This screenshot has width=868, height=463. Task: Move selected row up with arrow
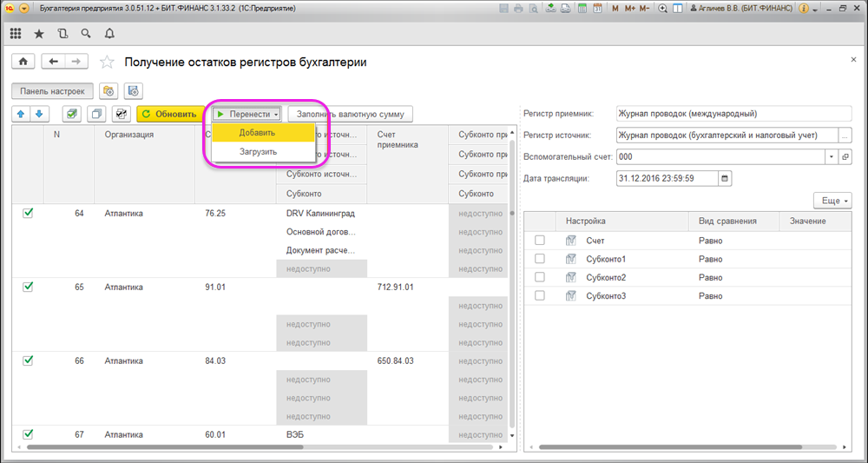coord(22,114)
